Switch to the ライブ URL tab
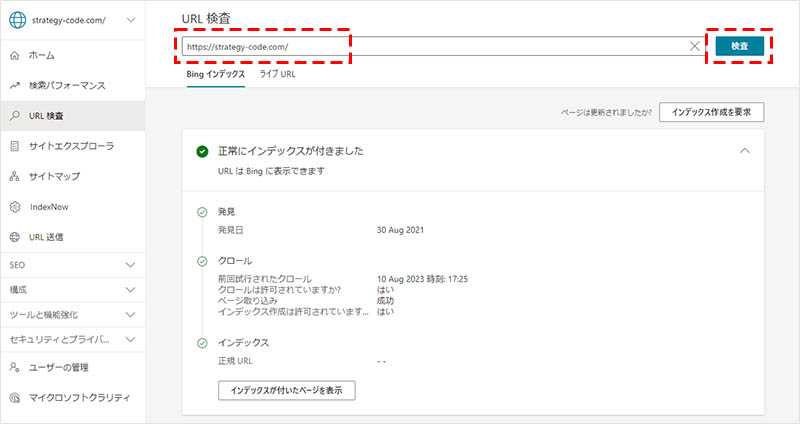Image resolution: width=800 pixels, height=424 pixels. [x=277, y=74]
